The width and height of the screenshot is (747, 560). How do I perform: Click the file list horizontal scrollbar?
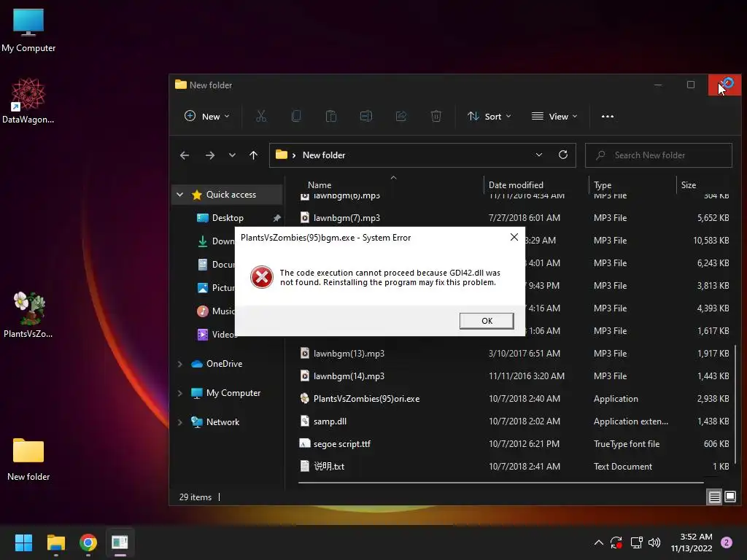point(500,483)
